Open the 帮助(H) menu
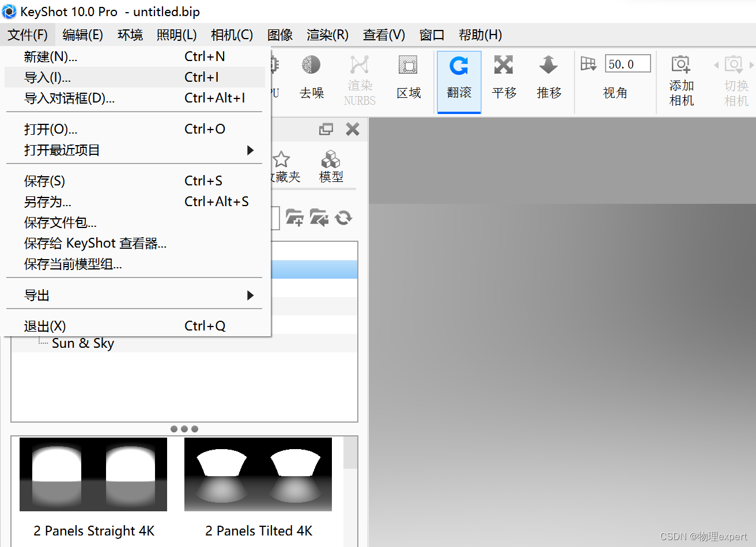The width and height of the screenshot is (756, 547). click(x=480, y=35)
